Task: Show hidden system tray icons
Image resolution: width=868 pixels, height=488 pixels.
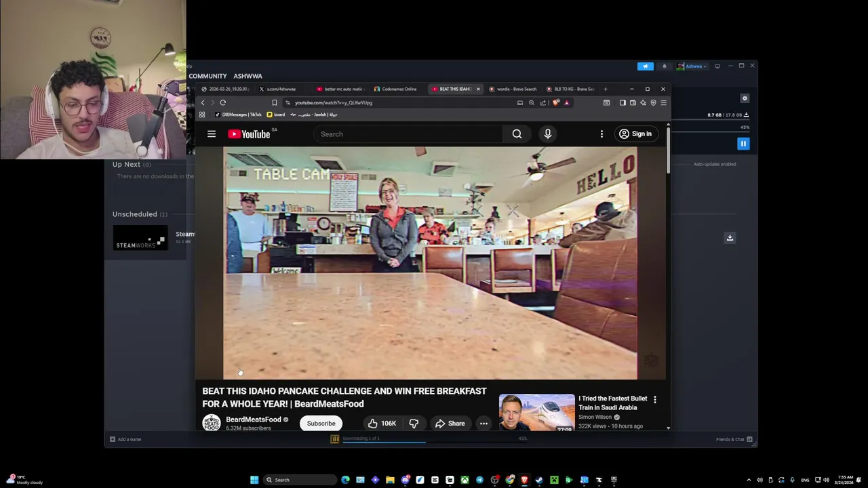Action: (x=749, y=480)
